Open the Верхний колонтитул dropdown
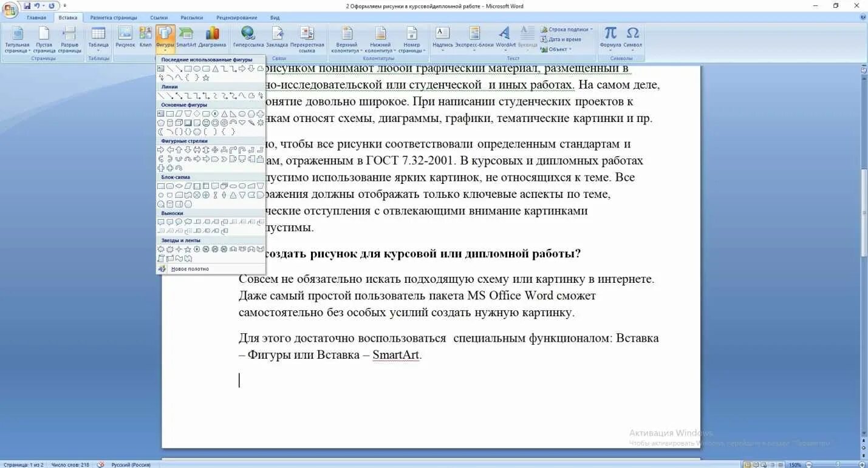The image size is (868, 468). [x=347, y=39]
